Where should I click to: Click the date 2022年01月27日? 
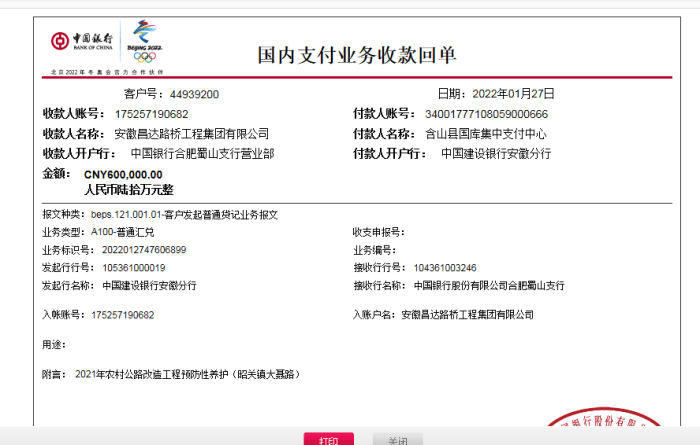(513, 94)
